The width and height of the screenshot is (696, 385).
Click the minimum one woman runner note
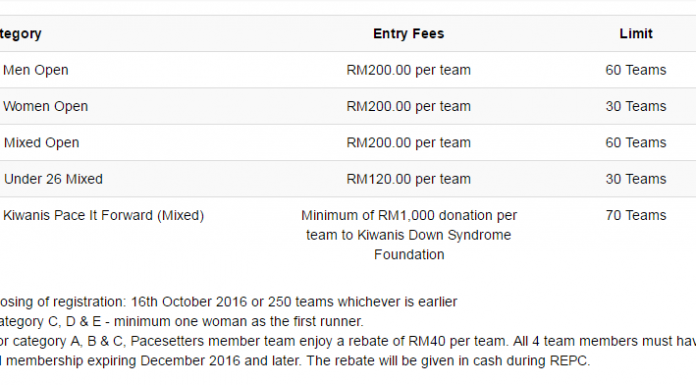181,321
